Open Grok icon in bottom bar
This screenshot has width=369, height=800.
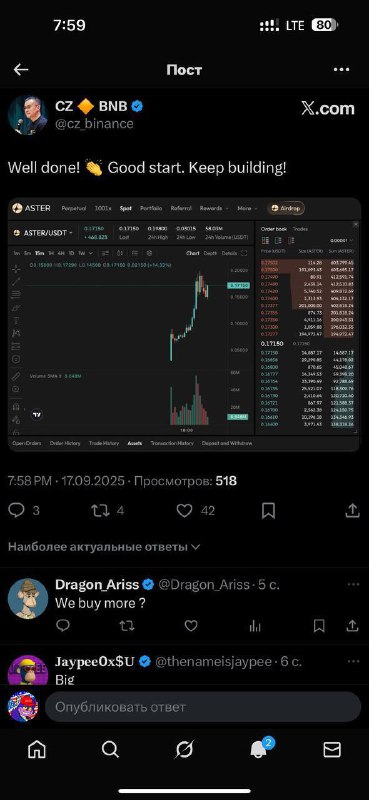click(x=184, y=749)
